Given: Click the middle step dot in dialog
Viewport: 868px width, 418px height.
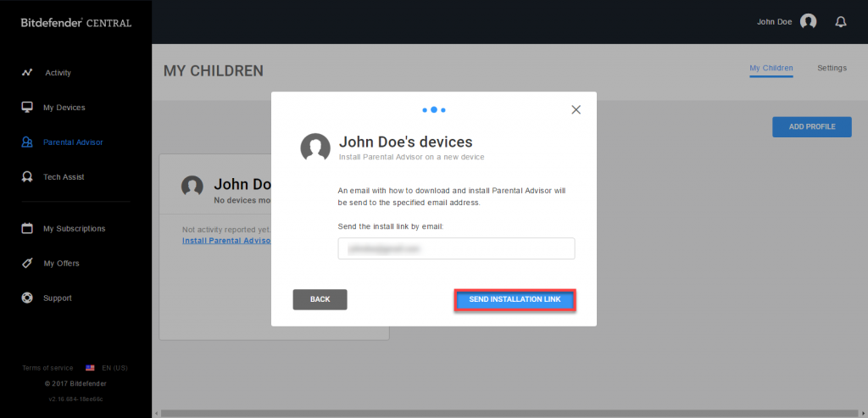Looking at the screenshot, I should point(434,109).
